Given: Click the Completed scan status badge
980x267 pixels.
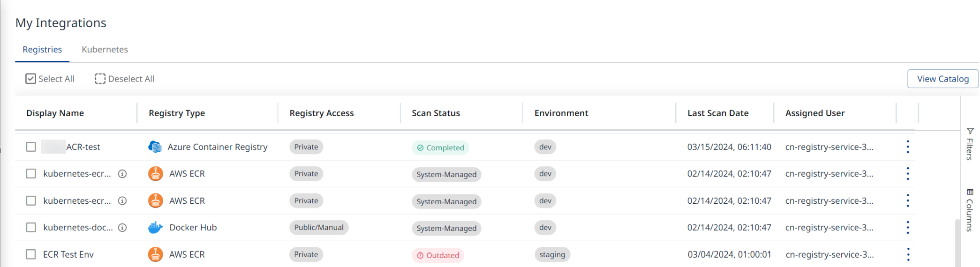Looking at the screenshot, I should 440,148.
